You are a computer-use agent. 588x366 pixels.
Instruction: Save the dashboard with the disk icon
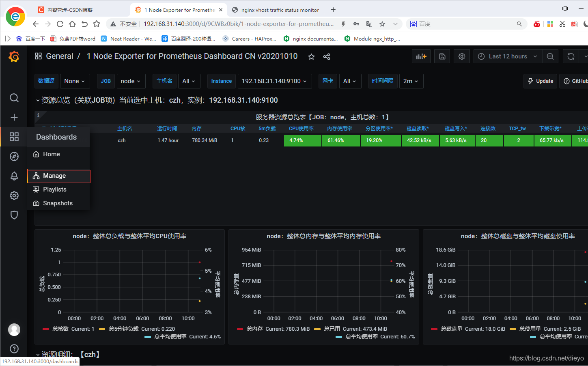pos(442,56)
